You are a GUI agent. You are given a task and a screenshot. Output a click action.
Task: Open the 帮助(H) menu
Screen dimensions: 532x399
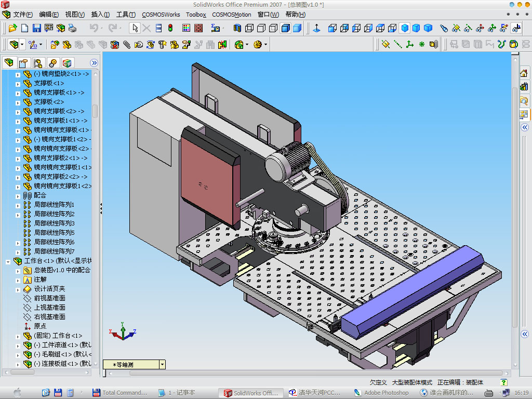(x=295, y=15)
